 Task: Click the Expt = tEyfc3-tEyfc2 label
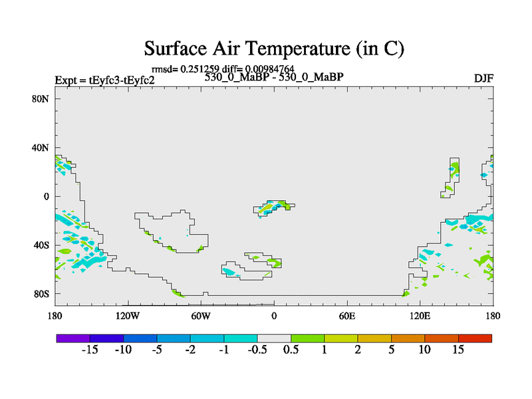(x=104, y=80)
